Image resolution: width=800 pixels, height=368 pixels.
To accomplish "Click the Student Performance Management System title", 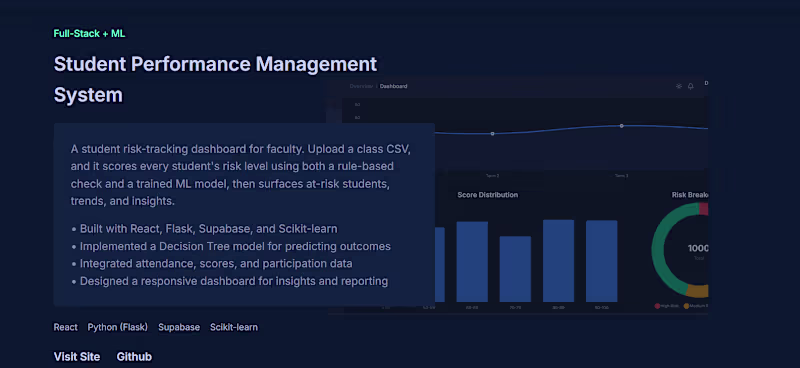I will tap(215, 80).
